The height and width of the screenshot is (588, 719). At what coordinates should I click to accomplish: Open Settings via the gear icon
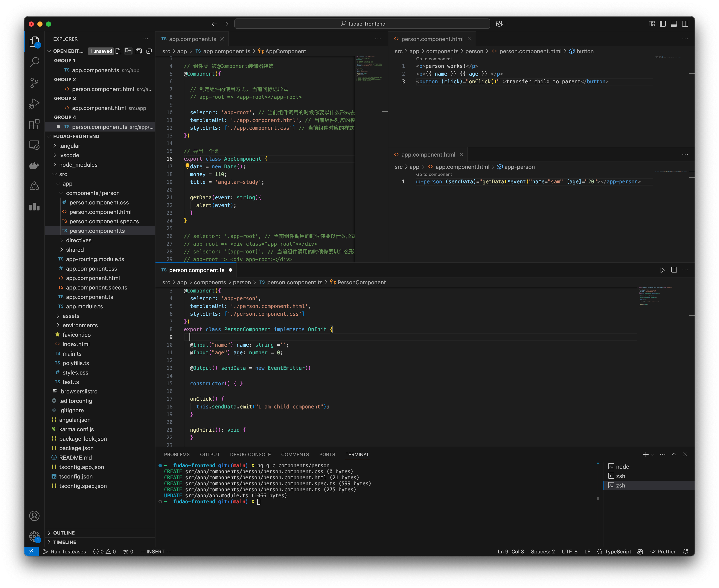click(x=34, y=536)
